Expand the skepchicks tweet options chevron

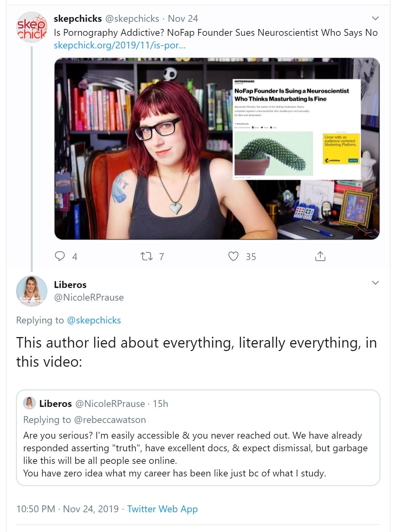375,18
